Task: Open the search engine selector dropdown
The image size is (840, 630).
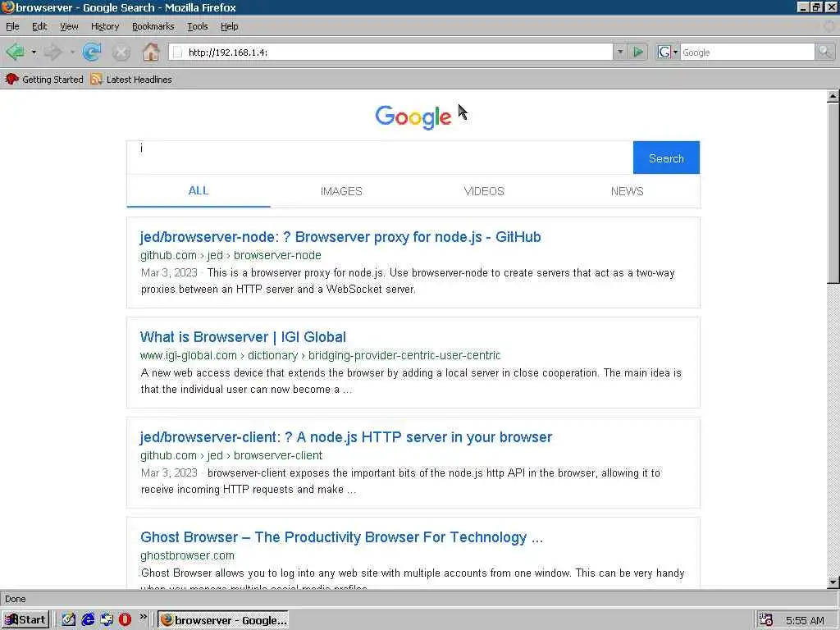Action: click(x=668, y=52)
